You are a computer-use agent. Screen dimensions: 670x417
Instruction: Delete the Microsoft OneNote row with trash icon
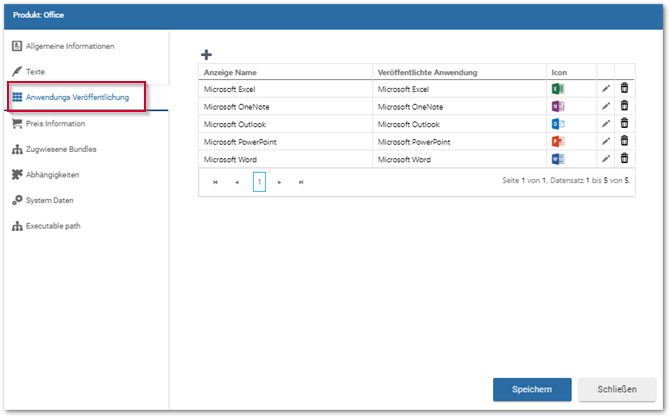point(624,106)
